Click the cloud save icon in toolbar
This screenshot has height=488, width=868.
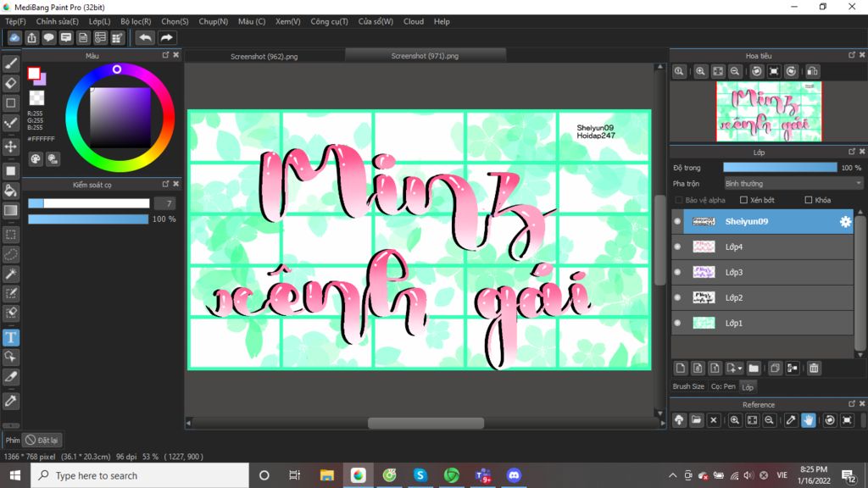(x=14, y=37)
